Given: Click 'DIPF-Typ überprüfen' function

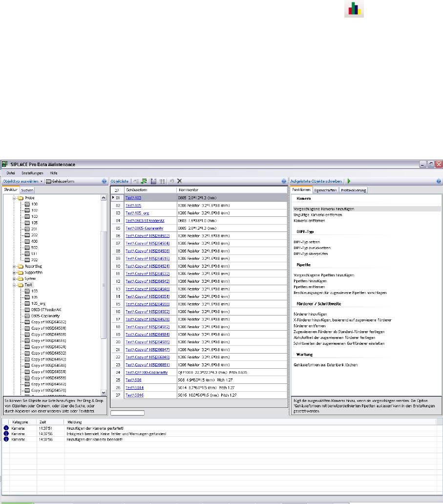Looking at the screenshot, I should coord(311,254).
